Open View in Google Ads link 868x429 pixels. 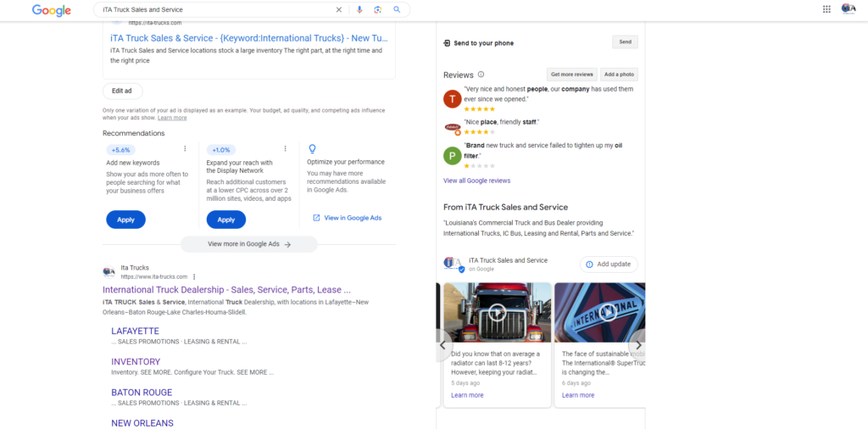[347, 218]
